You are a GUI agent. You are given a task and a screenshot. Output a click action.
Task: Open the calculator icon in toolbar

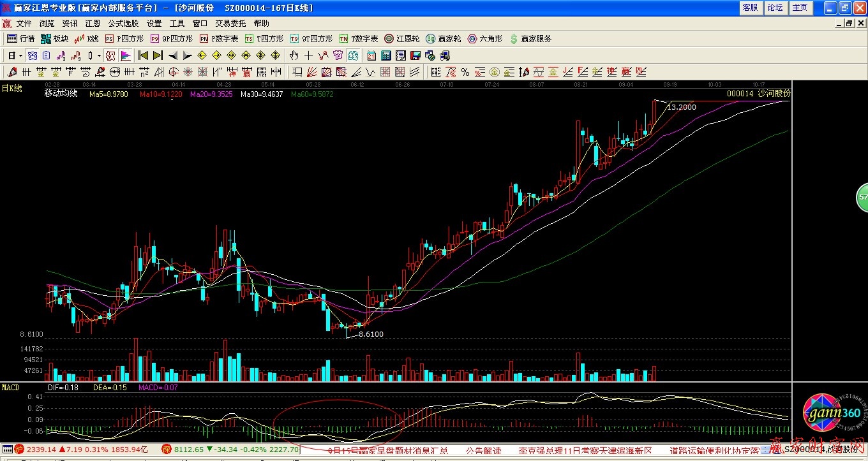pyautogui.click(x=385, y=55)
